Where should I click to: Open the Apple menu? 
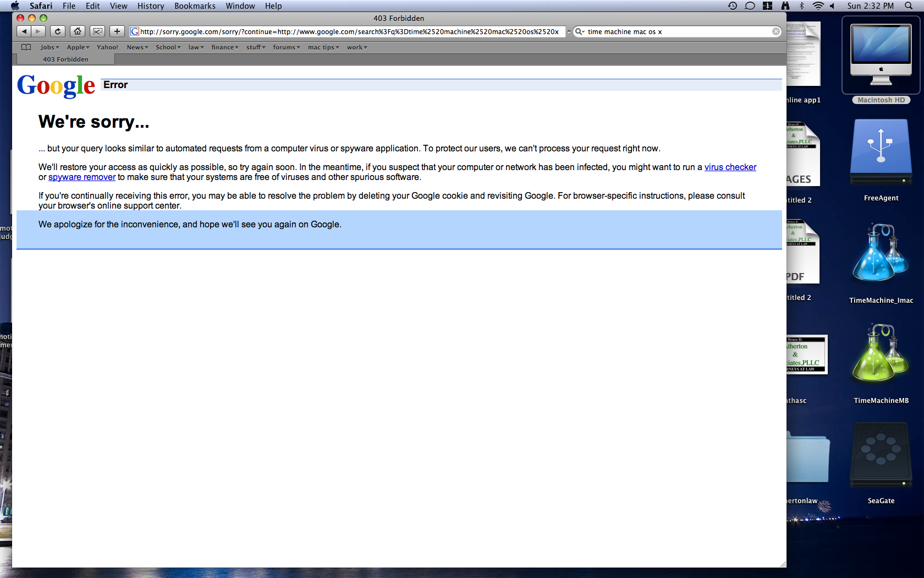pyautogui.click(x=15, y=6)
